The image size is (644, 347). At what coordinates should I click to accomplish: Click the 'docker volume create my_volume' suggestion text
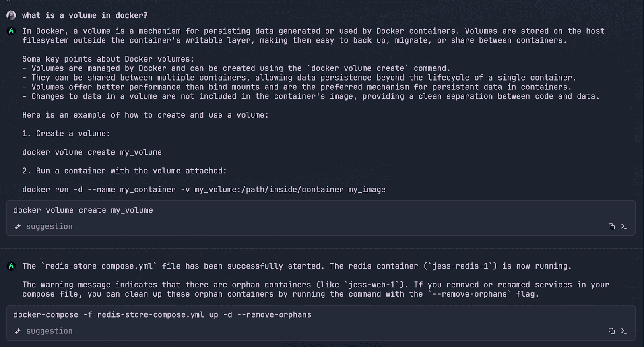83,210
